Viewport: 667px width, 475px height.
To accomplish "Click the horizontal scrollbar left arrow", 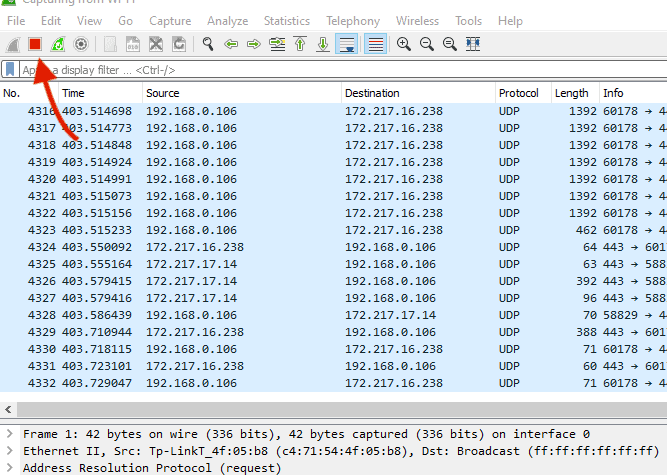I will (x=8, y=410).
